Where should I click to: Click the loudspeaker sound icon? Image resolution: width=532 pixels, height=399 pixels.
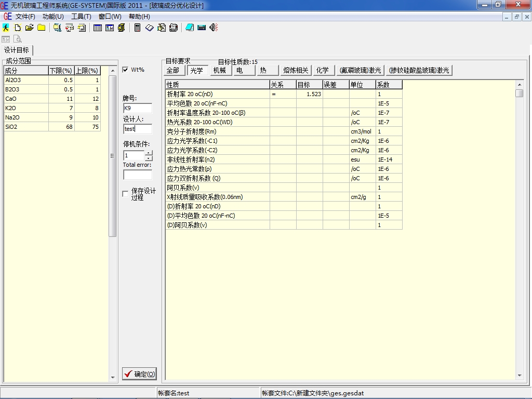[214, 28]
